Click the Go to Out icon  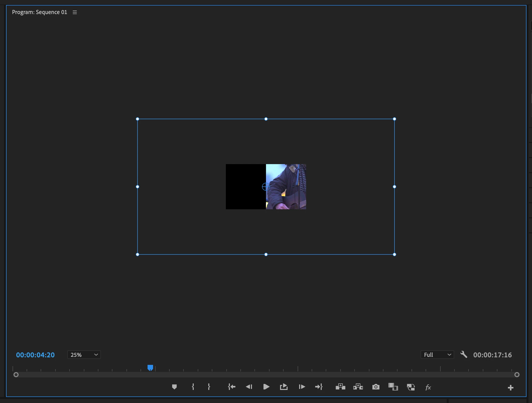tap(319, 387)
